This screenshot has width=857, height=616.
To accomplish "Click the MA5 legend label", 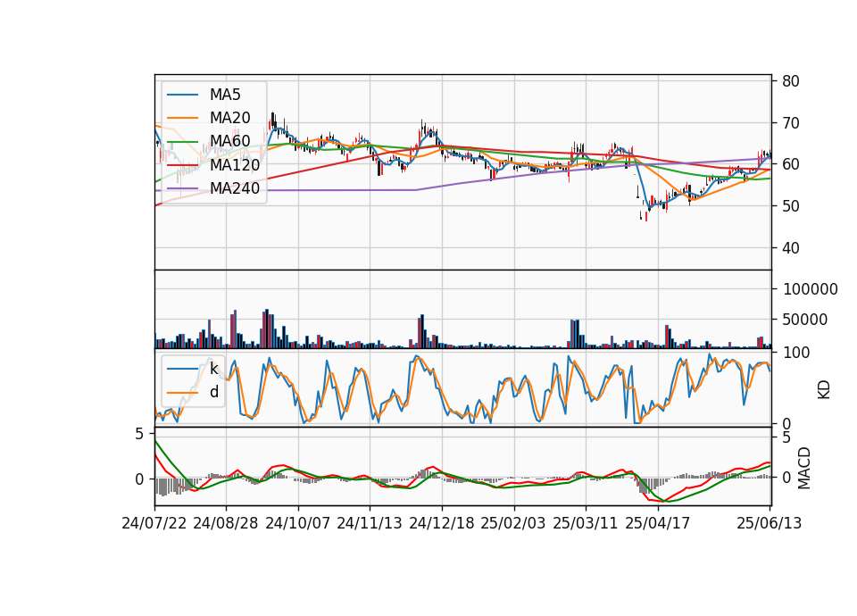I will (225, 95).
